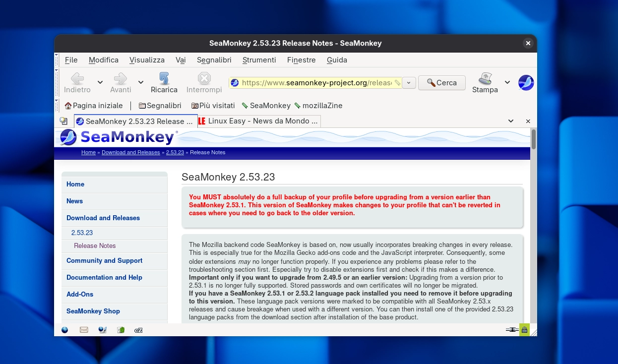Click the Stampa print icon
Screen dimensions: 618x364
tap(484, 78)
